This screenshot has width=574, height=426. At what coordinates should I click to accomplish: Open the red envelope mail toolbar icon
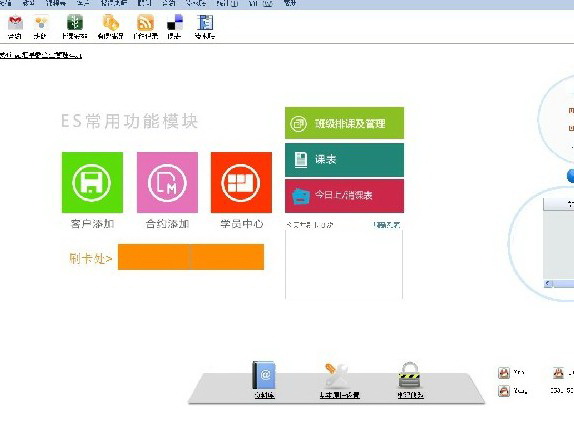(15, 23)
